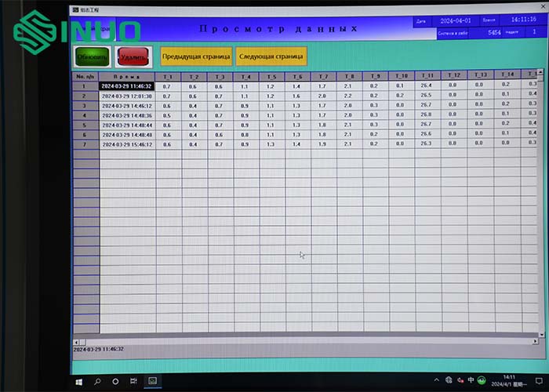The image size is (549, 392).
Task: Click the muted volume tray icon
Action: point(460,380)
